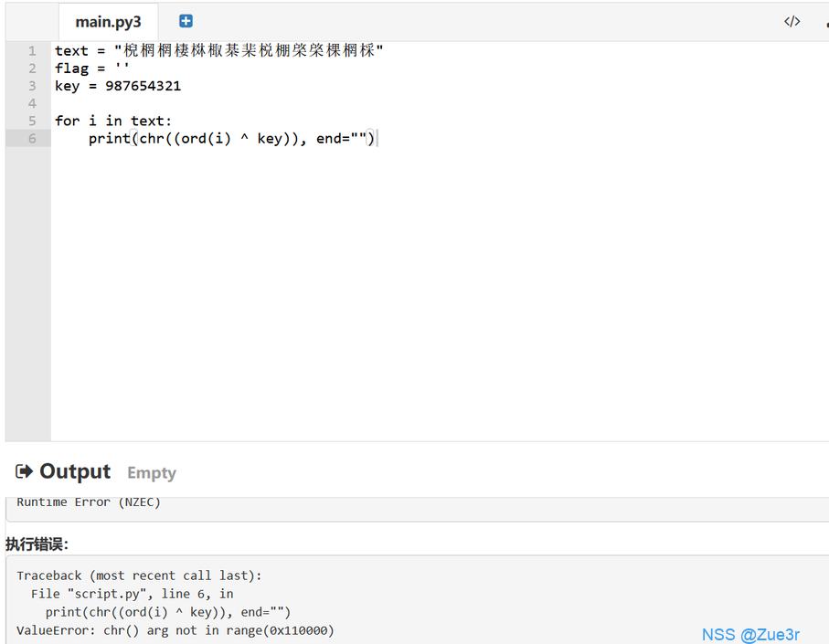This screenshot has height=644, width=829.
Task: Click the blue plus icon to add file
Action: [x=186, y=21]
